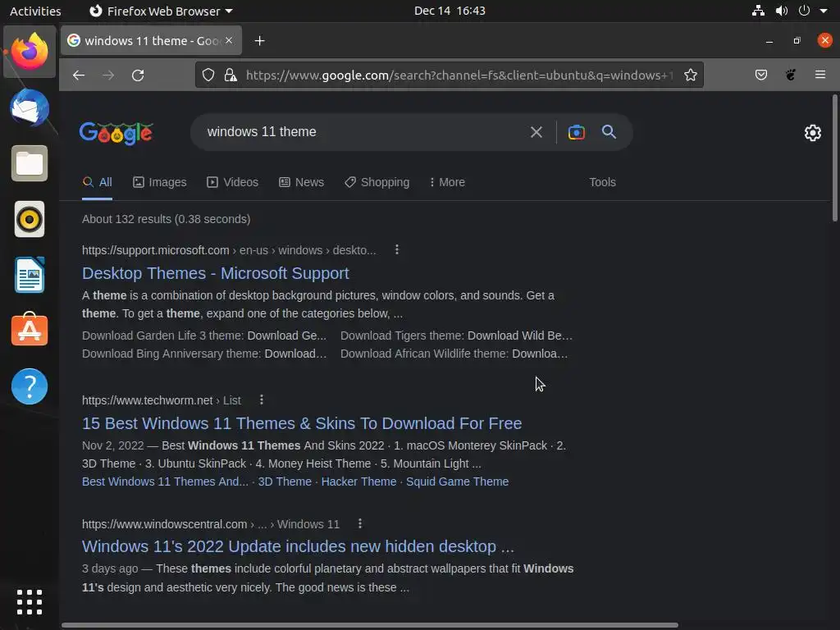Open 'Desktop Themes - Microsoft Support' result
Viewport: 840px width, 630px height.
216,273
